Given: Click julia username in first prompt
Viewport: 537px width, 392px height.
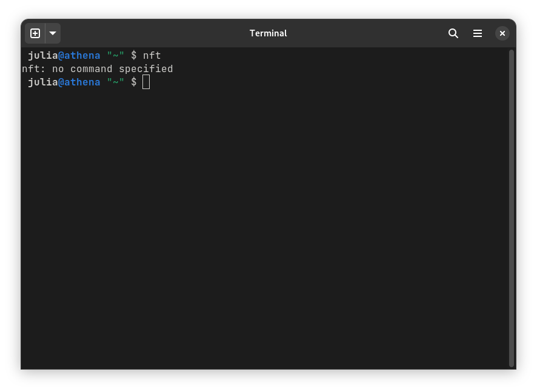Looking at the screenshot, I should pyautogui.click(x=43, y=56).
